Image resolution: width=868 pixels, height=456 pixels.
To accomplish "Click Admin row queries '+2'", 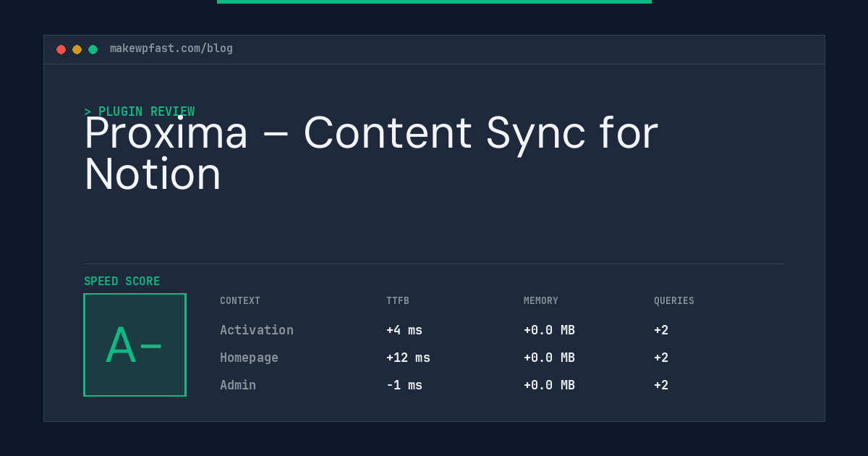I will coord(661,385).
